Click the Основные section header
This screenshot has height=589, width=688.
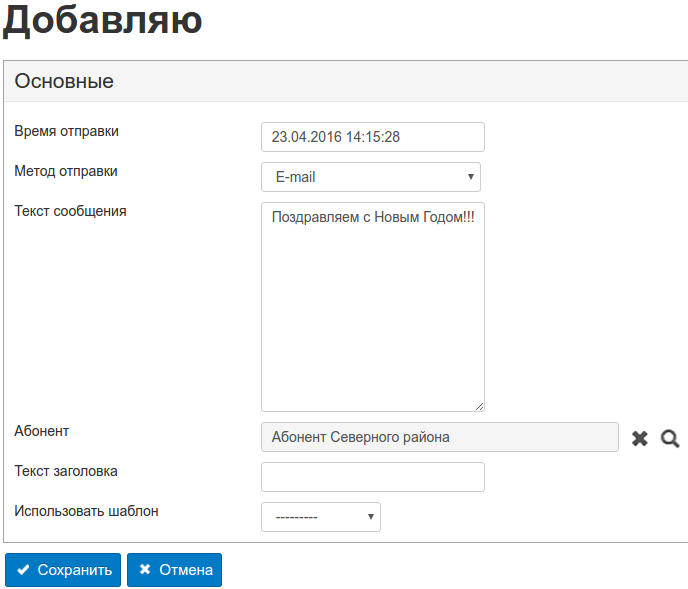(346, 81)
